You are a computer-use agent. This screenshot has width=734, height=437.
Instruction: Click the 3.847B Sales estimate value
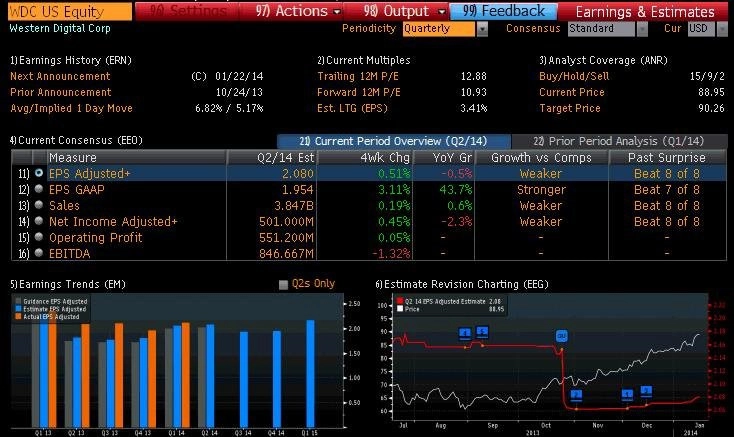pyautogui.click(x=294, y=205)
